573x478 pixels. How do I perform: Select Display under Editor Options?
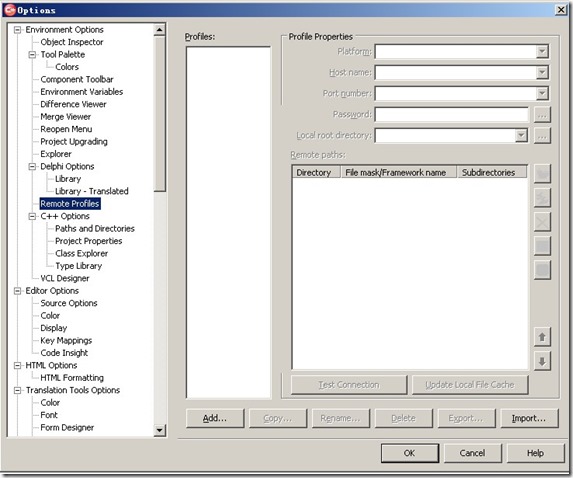(54, 328)
